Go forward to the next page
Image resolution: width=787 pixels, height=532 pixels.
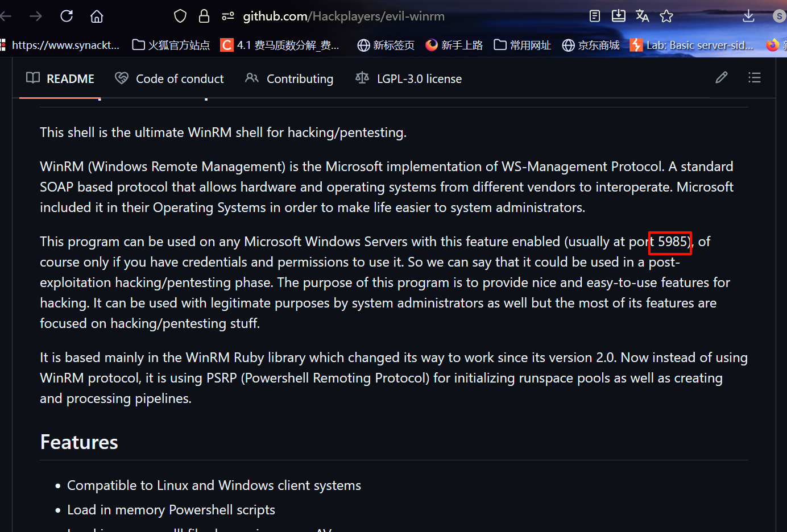pyautogui.click(x=36, y=16)
